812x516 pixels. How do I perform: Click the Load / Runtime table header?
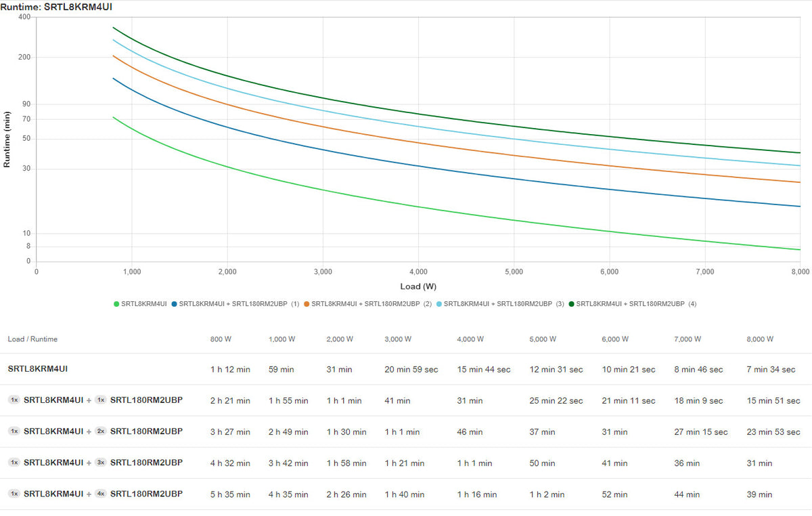coord(32,339)
